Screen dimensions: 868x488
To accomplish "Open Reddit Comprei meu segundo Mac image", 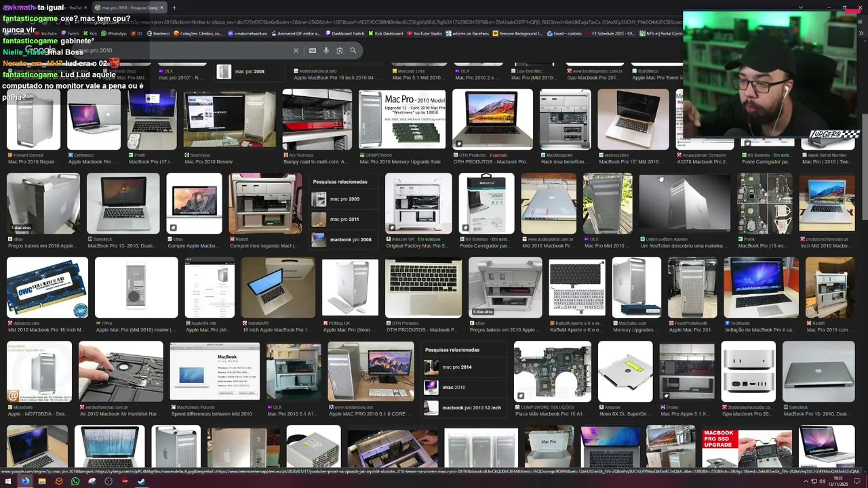I will [265, 204].
